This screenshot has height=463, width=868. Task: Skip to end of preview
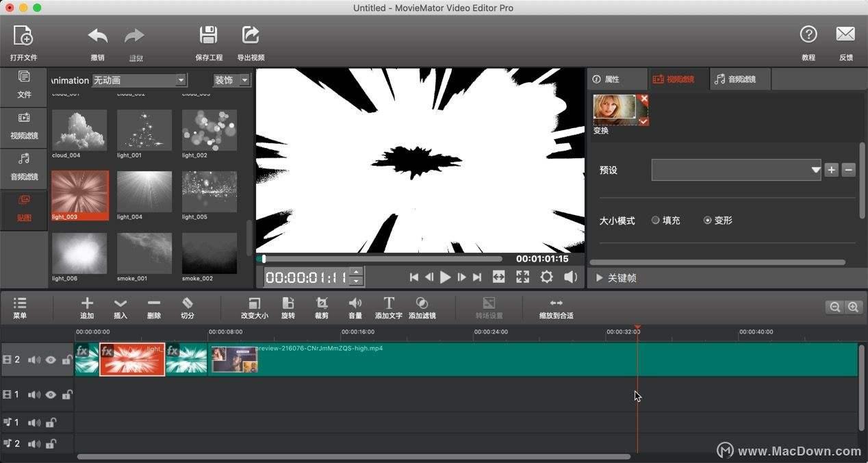click(x=477, y=277)
